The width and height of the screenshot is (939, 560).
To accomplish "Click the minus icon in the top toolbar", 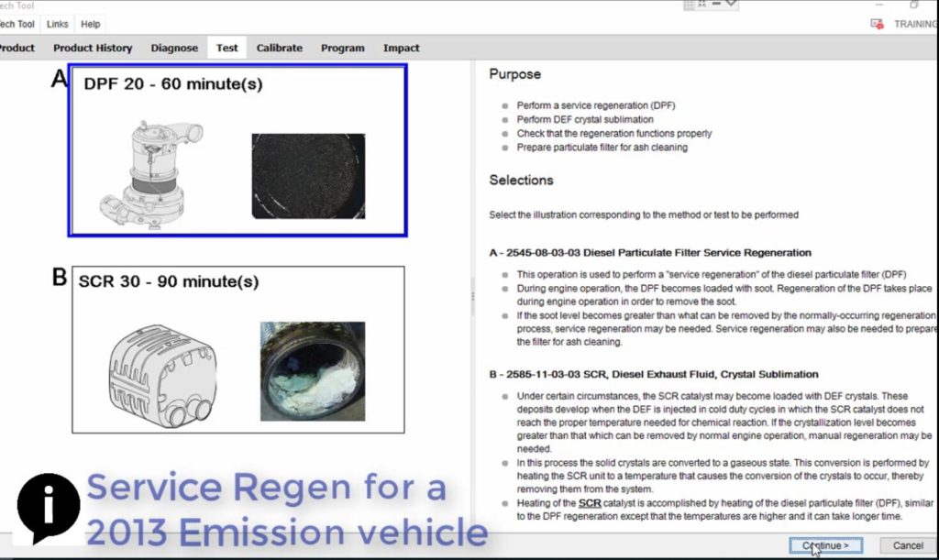I will [x=716, y=5].
